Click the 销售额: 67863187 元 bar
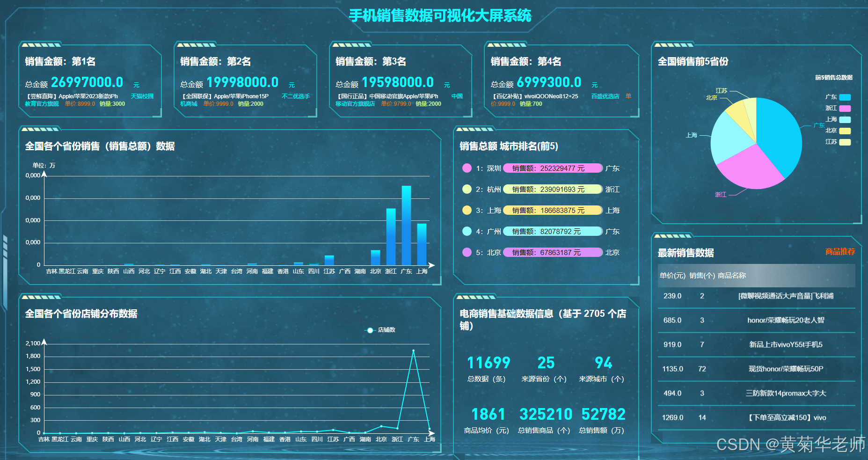868x460 pixels. tap(553, 252)
